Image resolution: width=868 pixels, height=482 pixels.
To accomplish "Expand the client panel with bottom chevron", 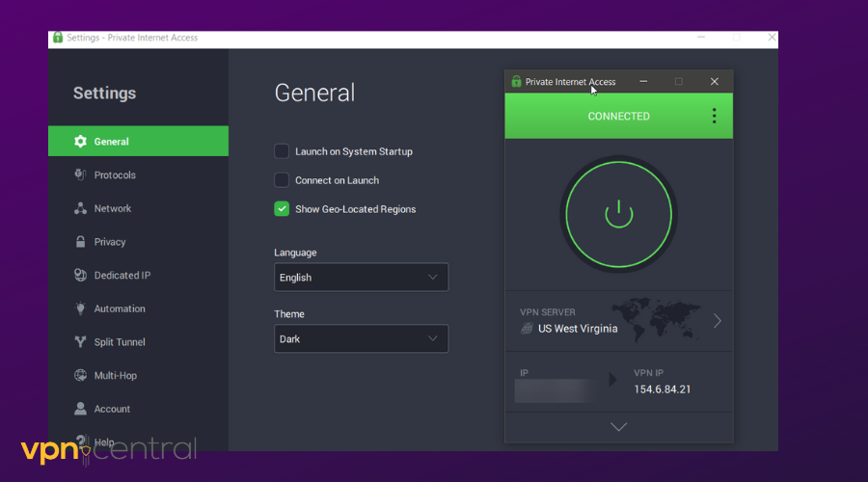I will 618,427.
